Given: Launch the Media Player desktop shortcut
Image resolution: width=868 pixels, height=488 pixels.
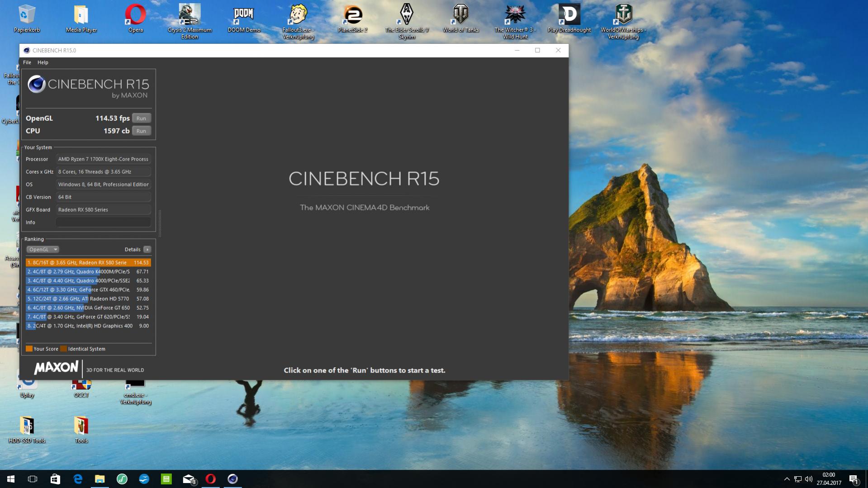Looking at the screenshot, I should click(x=81, y=19).
